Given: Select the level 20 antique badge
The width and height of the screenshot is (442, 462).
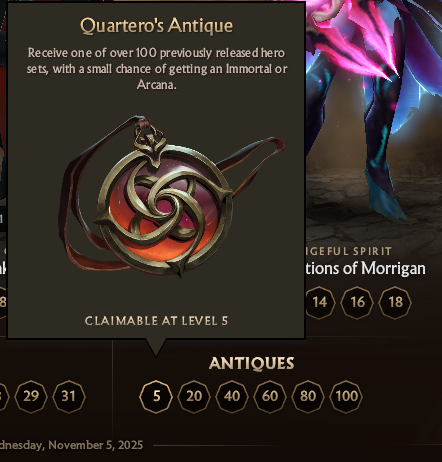Looking at the screenshot, I should (194, 397).
